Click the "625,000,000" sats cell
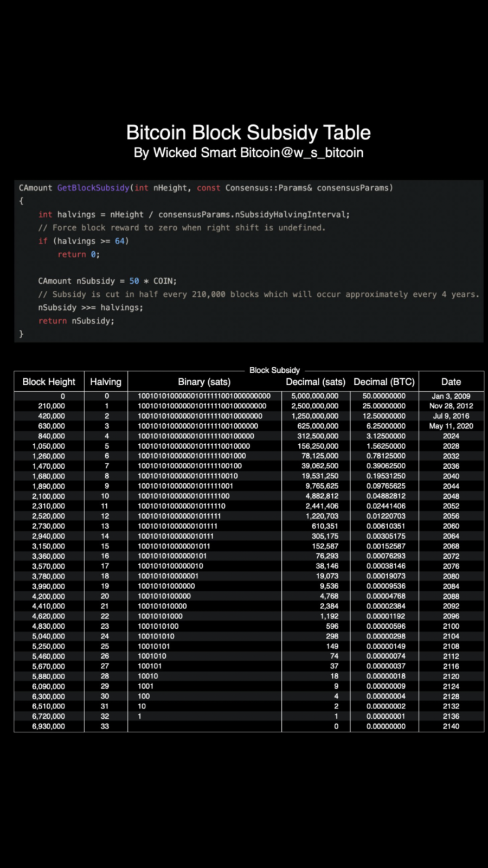The width and height of the screenshot is (488, 868). coord(318,426)
